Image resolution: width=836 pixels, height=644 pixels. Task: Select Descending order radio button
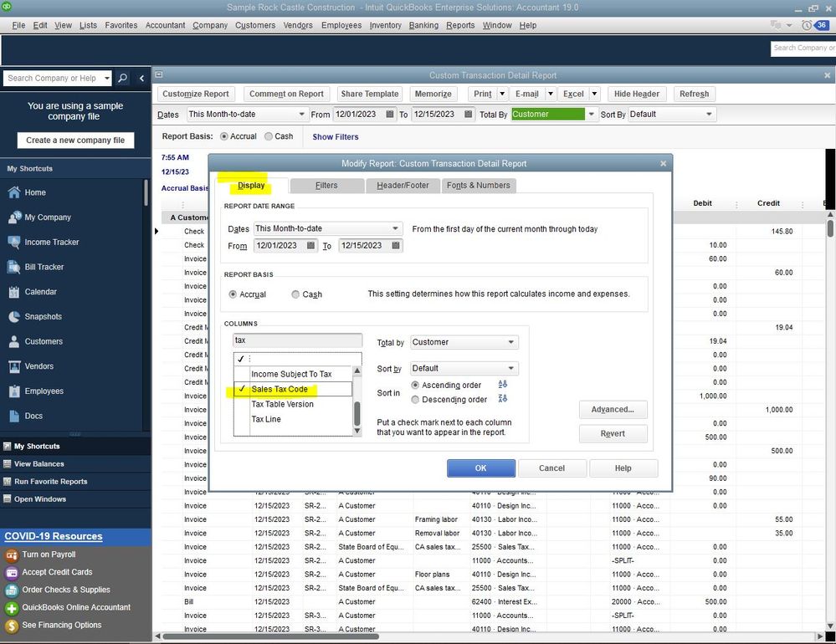415,400
